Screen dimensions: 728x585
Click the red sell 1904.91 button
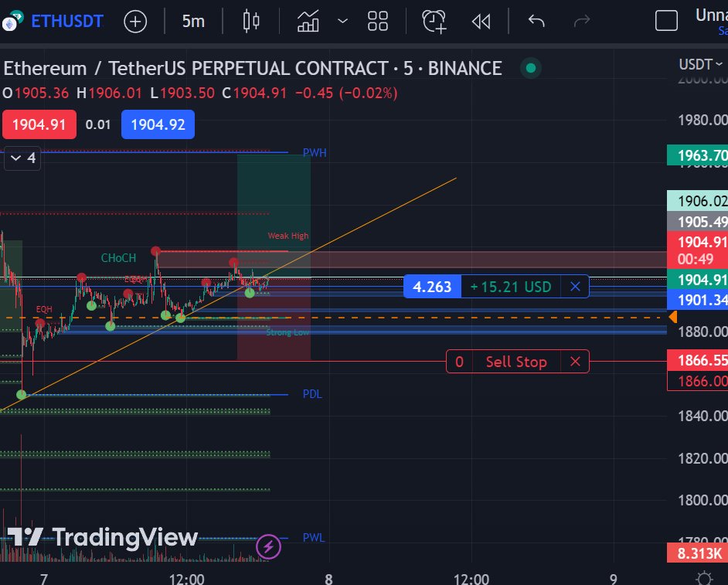pos(39,124)
